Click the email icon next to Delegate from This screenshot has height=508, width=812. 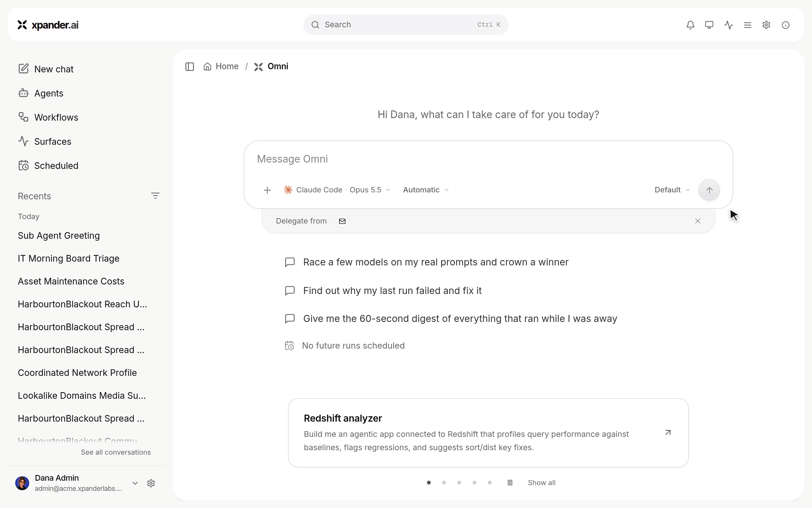(x=342, y=221)
